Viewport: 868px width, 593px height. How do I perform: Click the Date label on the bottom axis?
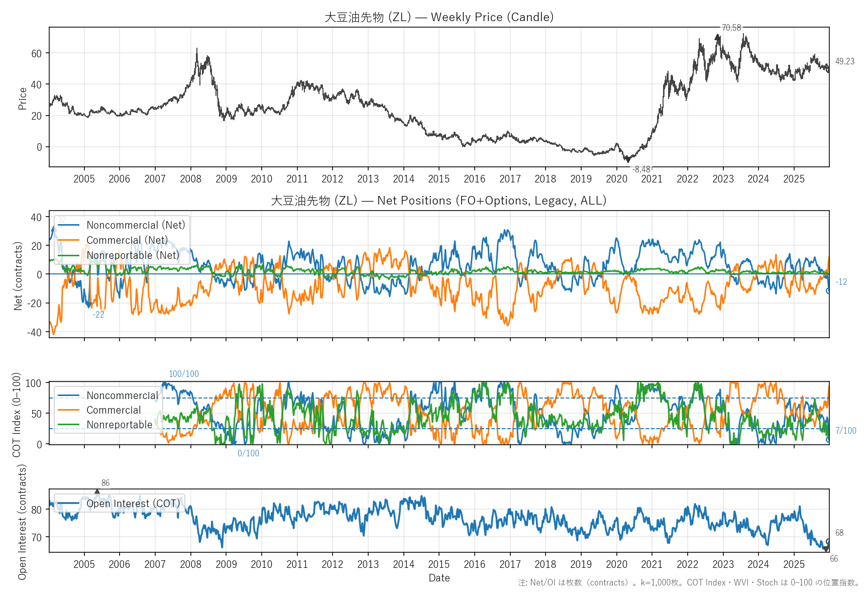tap(439, 578)
